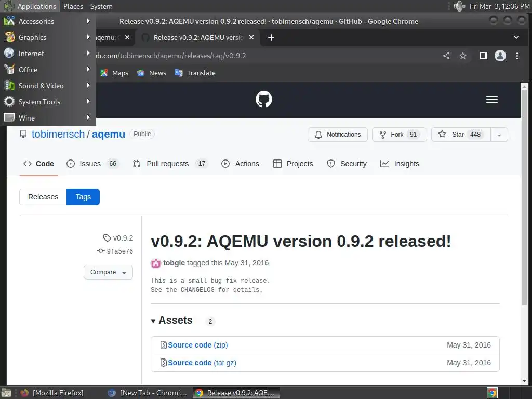Click the Release v0.9.2 taskbar entry
The width and height of the screenshot is (532, 399).
(x=236, y=393)
